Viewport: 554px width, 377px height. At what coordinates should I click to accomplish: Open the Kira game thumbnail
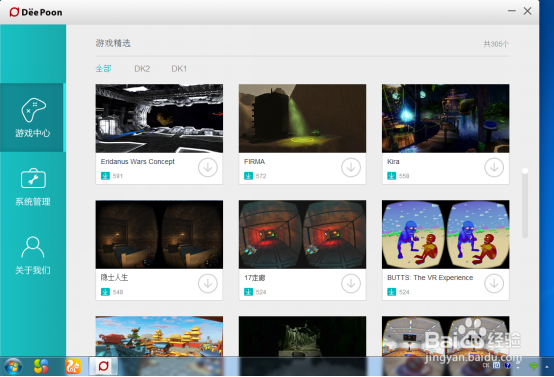446,118
